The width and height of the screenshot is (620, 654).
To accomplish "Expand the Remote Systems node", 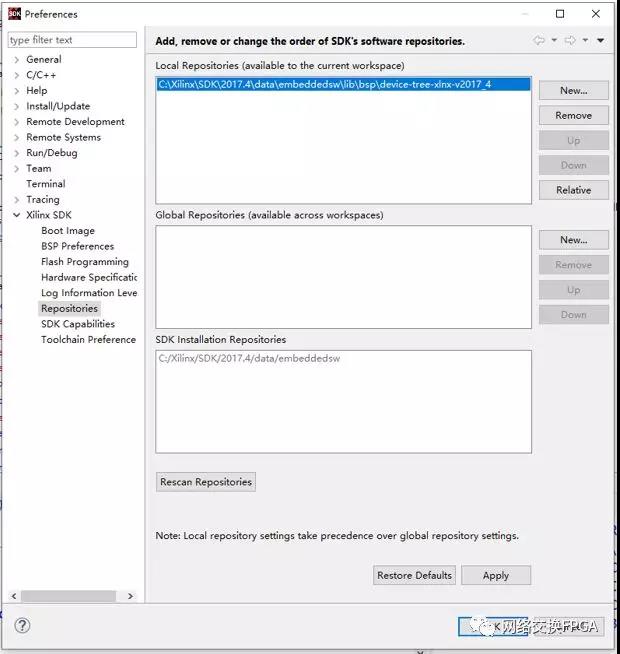I will tap(17, 137).
